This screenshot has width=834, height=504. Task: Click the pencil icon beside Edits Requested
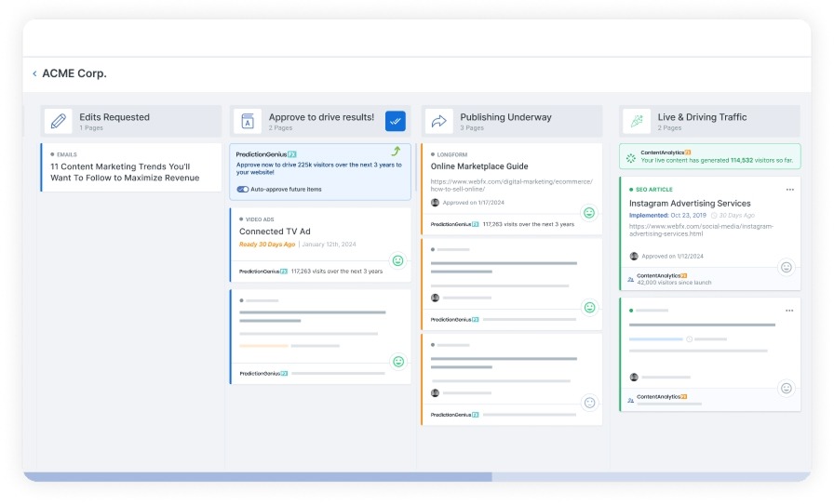pyautogui.click(x=59, y=121)
